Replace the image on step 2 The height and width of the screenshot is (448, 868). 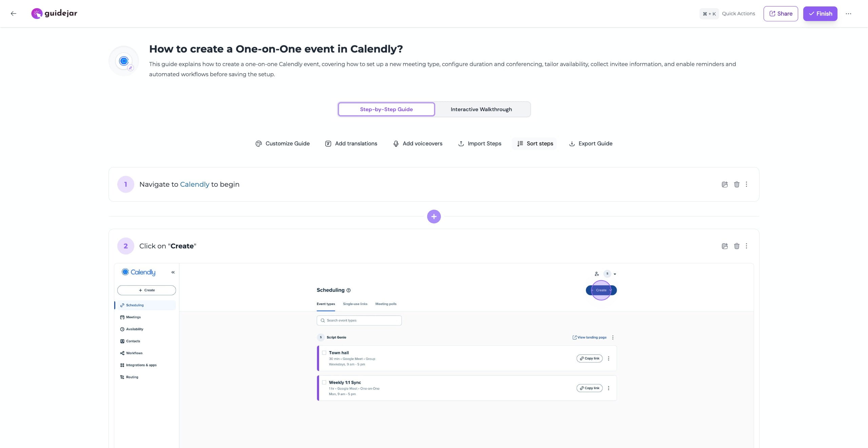(x=725, y=246)
